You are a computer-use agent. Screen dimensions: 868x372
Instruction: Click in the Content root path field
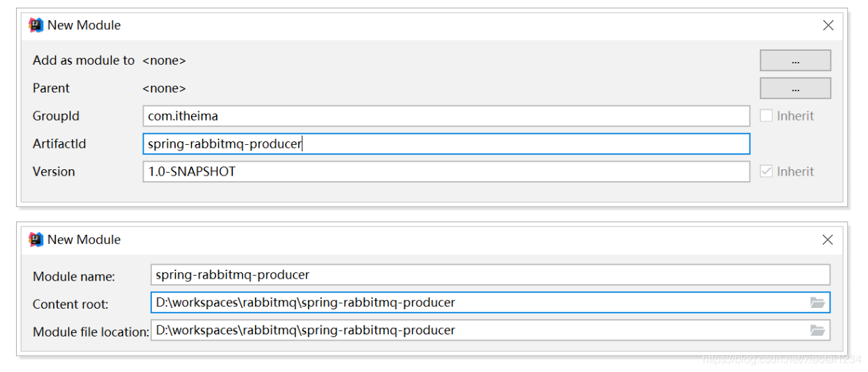[474, 302]
